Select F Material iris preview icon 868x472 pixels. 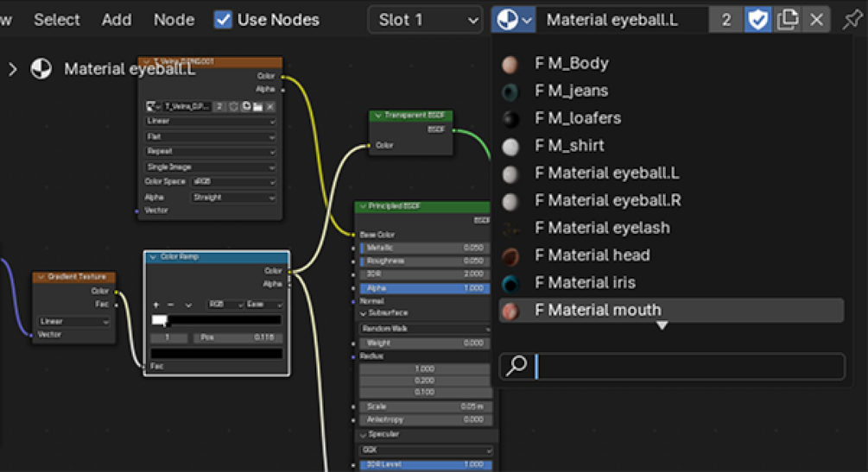click(x=510, y=283)
